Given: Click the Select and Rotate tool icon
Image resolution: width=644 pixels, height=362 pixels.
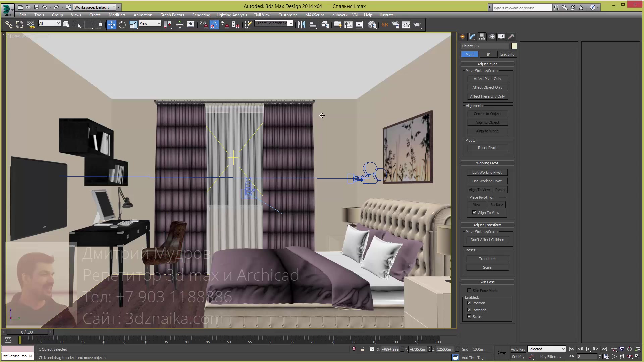Looking at the screenshot, I should (122, 25).
